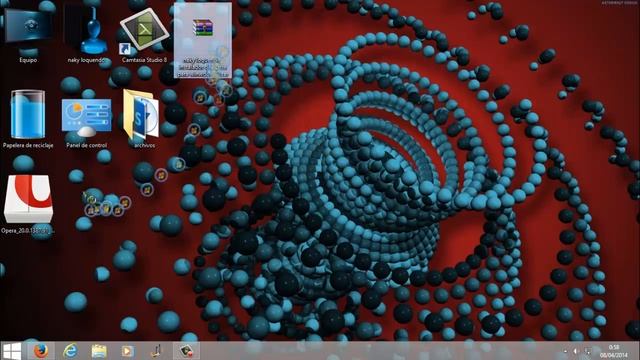Launch Internet Explorer from the taskbar

[70, 351]
